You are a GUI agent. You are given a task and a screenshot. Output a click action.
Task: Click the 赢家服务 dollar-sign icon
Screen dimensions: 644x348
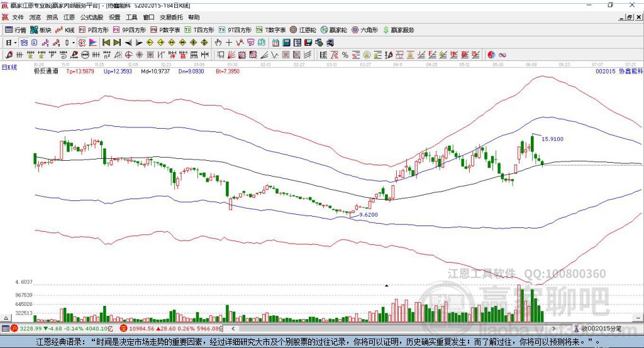[x=386, y=30]
